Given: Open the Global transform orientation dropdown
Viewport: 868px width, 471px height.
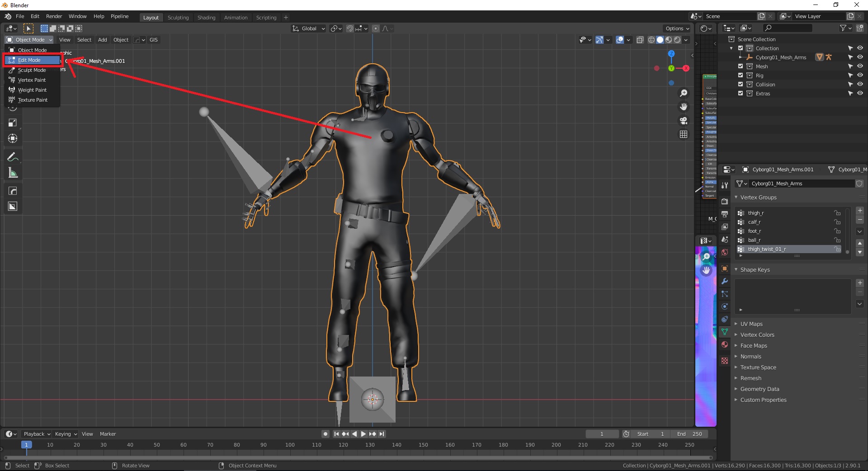Looking at the screenshot, I should 309,28.
